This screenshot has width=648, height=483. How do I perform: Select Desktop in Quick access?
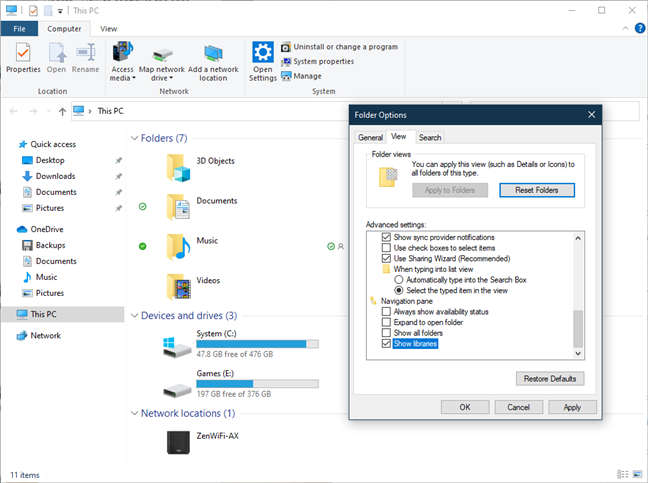tap(50, 160)
